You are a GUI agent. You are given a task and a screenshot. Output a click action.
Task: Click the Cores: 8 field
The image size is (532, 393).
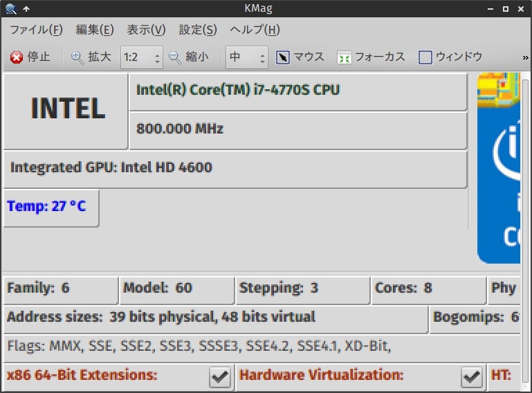429,289
